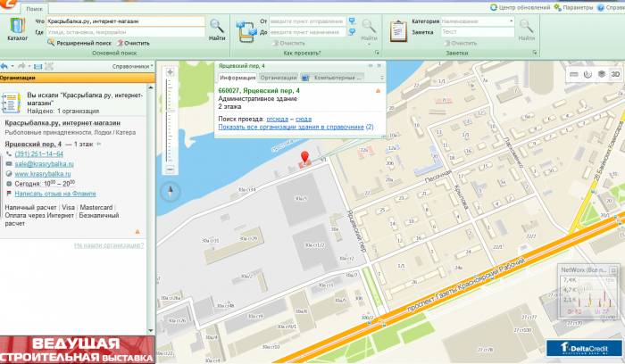Click the print icon in the panel toolbar
This screenshot has height=364, width=625.
pyautogui.click(x=37, y=67)
